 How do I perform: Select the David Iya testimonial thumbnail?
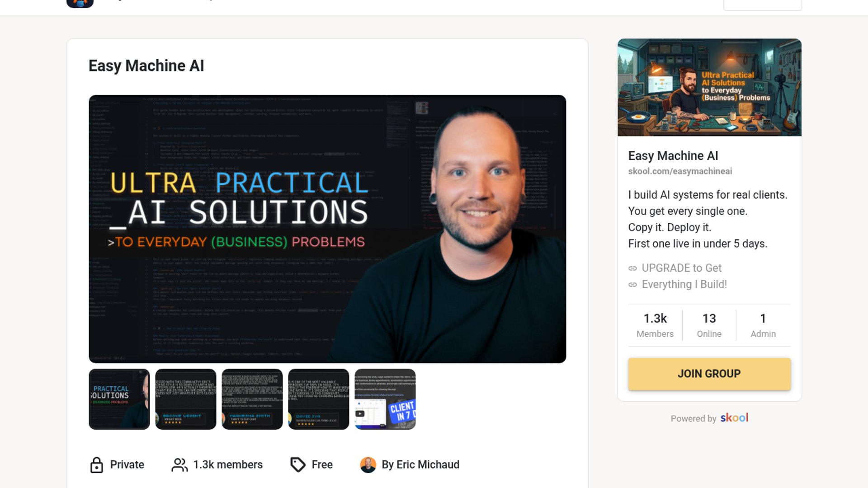click(x=319, y=399)
